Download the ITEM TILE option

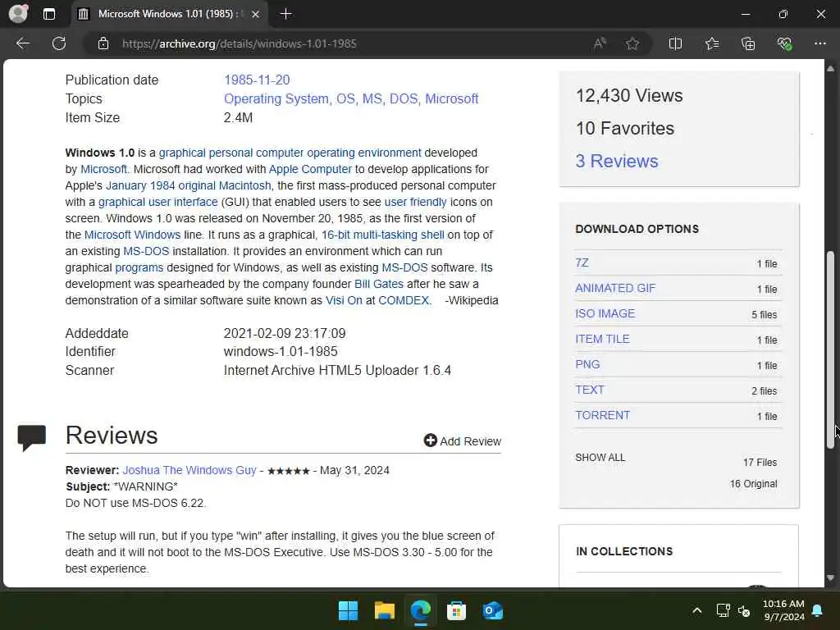[602, 339]
